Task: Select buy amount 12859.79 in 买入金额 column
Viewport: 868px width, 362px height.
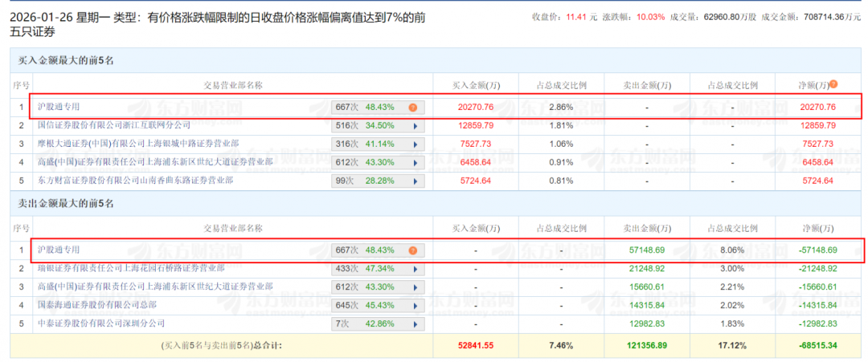Action: (475, 125)
